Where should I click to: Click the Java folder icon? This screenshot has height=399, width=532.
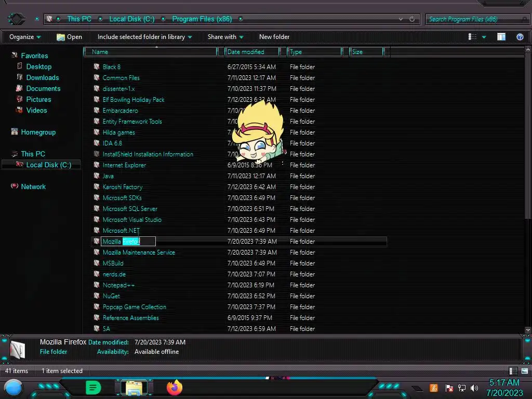point(97,176)
